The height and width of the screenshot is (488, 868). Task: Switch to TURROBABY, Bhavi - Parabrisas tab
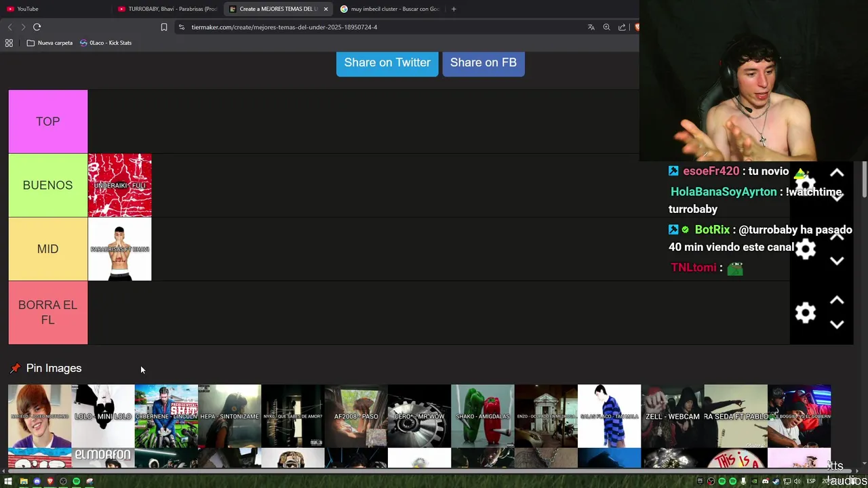click(x=168, y=9)
